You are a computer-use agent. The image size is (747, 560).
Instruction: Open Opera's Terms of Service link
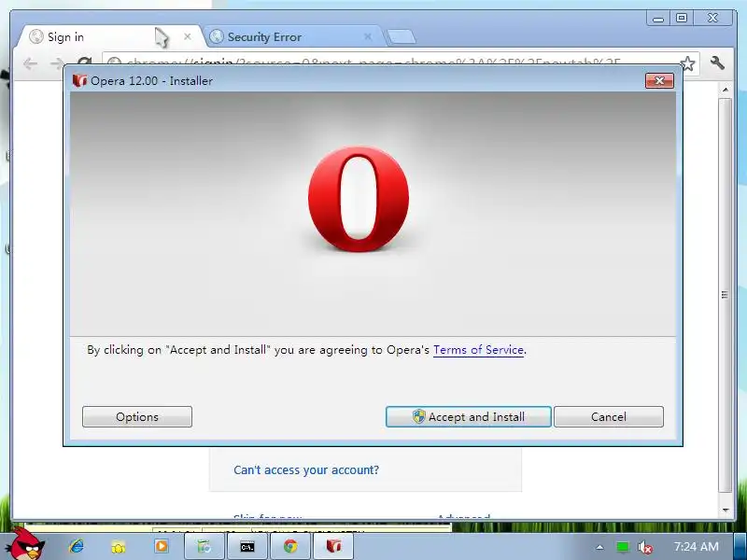(478, 350)
